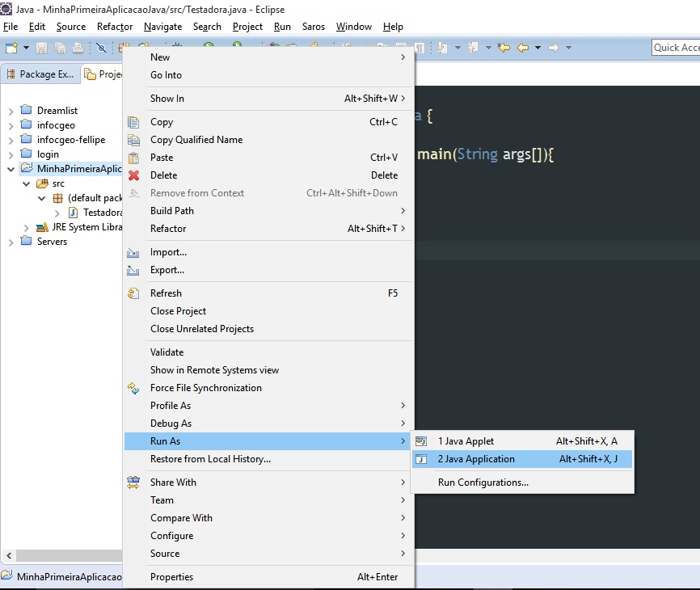Click the Forward navigation arrow icon

point(554,48)
